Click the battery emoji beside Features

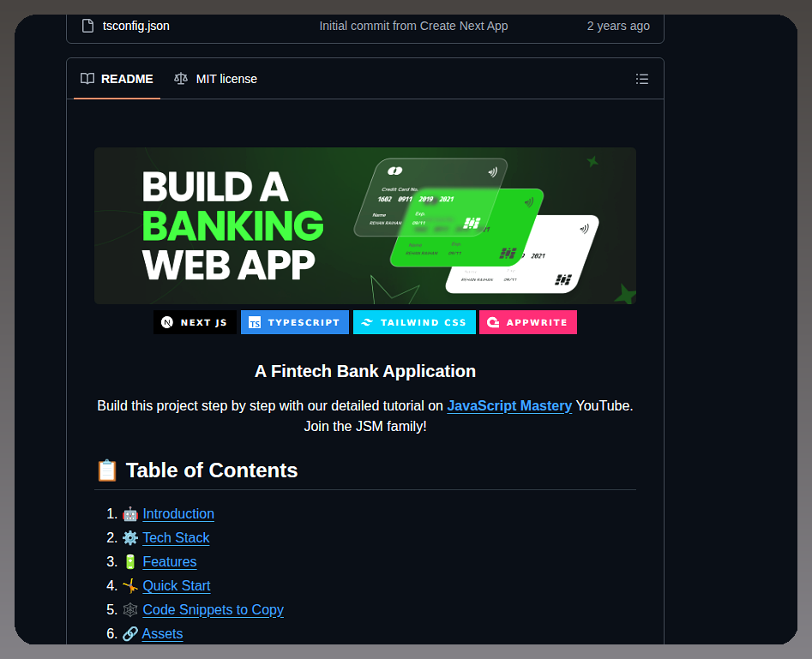pyautogui.click(x=130, y=561)
